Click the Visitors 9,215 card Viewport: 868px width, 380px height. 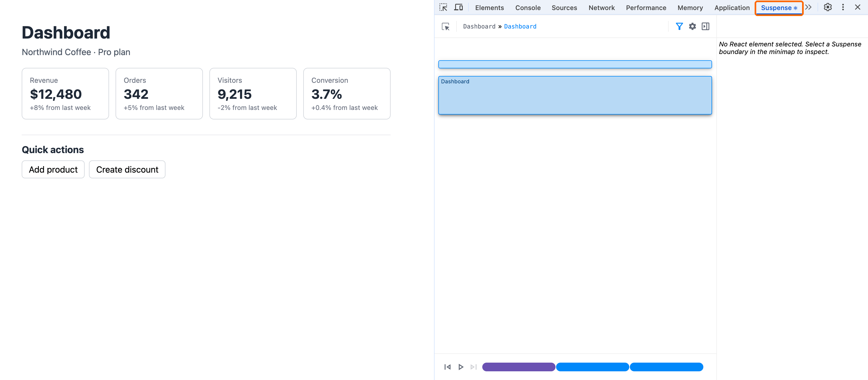tap(253, 94)
